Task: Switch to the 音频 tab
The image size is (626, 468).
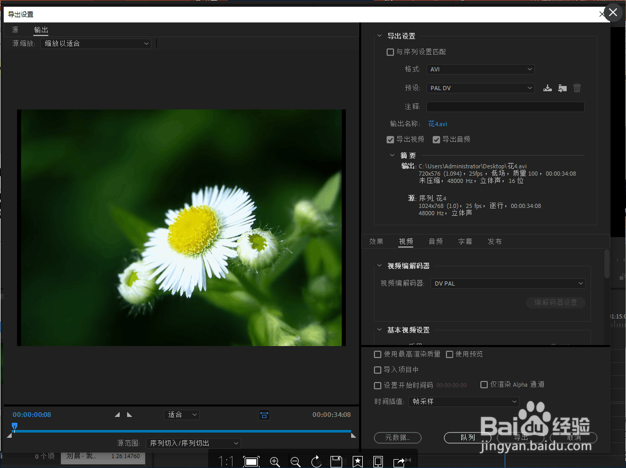Action: click(x=435, y=241)
